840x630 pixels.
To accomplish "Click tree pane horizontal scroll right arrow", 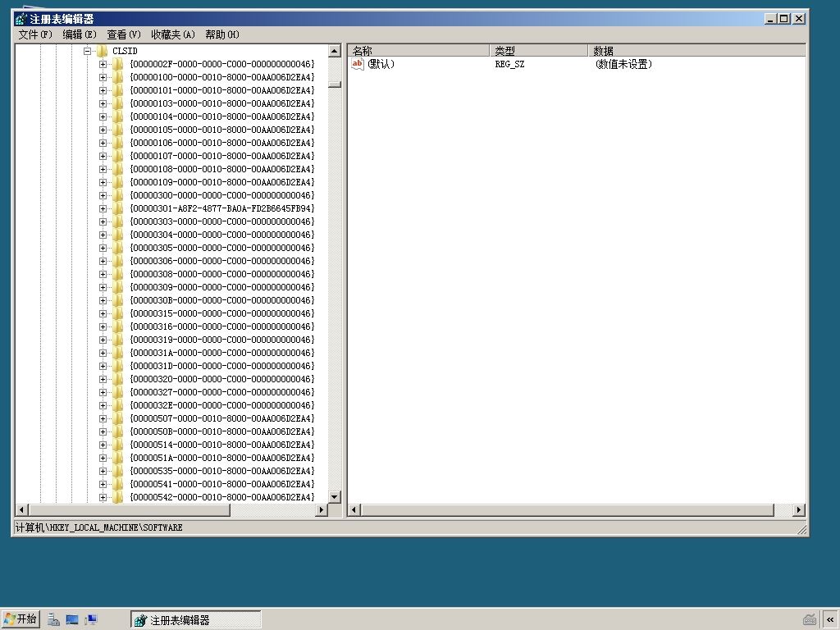I will [322, 510].
